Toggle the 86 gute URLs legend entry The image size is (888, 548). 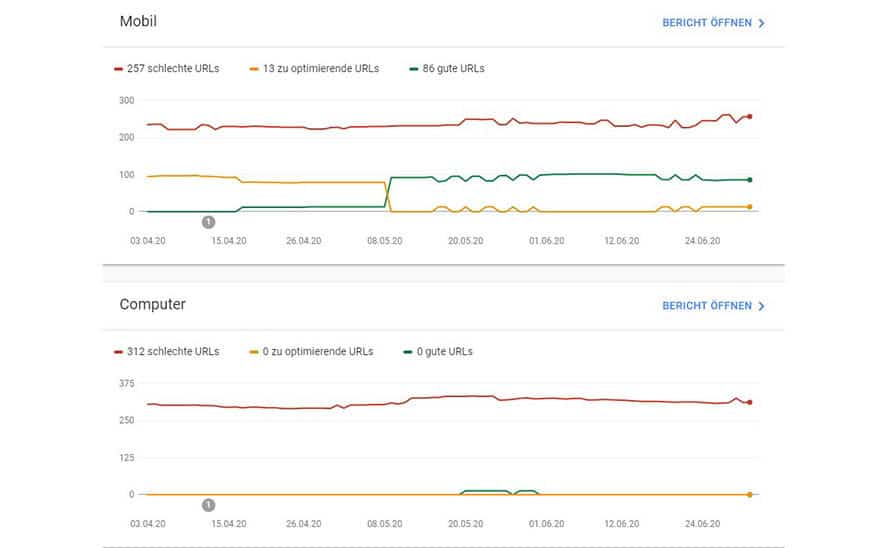[x=447, y=68]
